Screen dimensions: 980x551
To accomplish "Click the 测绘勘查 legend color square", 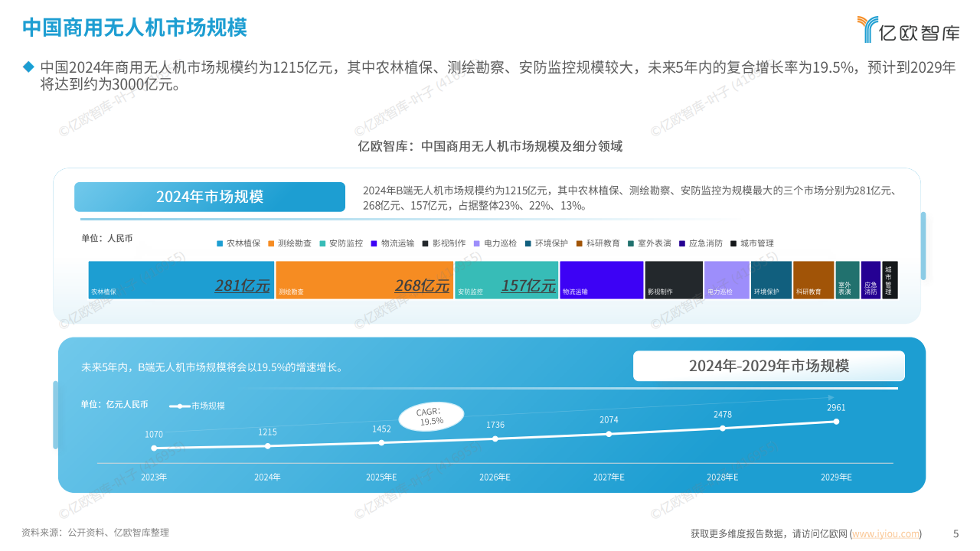I will click(271, 243).
